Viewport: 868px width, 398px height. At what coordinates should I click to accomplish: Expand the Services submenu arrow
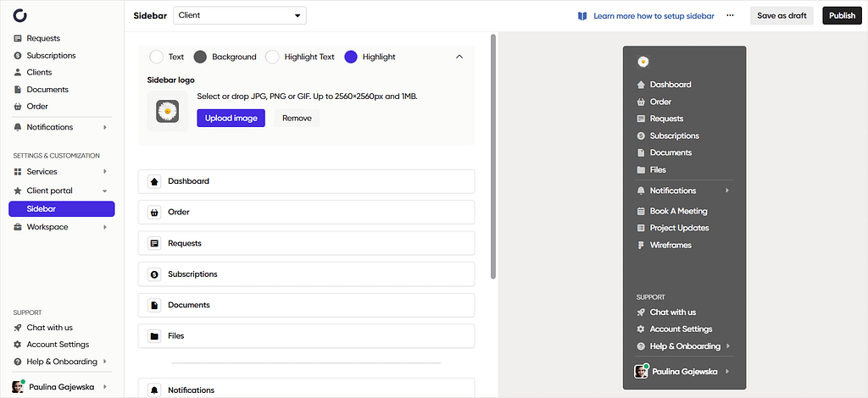(105, 172)
